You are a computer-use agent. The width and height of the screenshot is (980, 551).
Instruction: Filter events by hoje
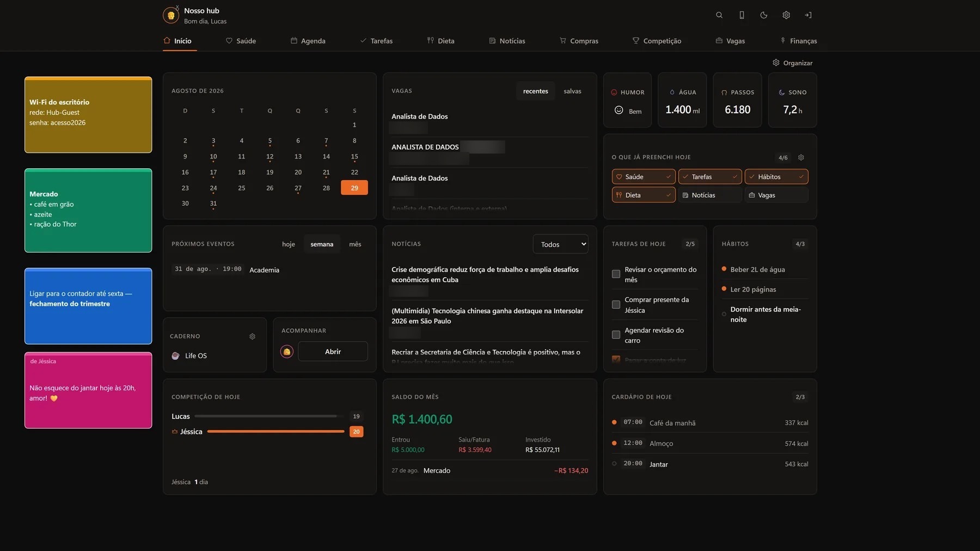tap(289, 244)
